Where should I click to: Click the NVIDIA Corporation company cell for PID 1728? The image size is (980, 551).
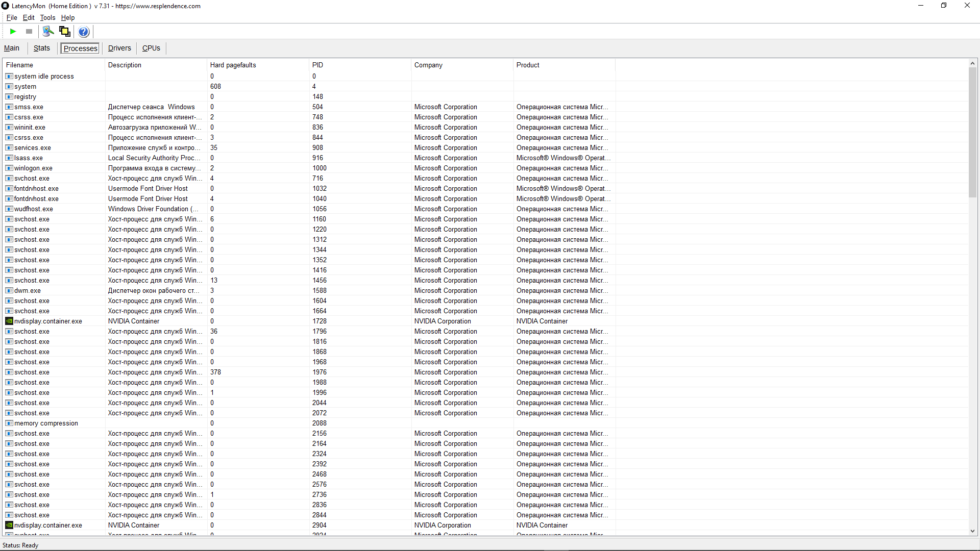click(443, 321)
